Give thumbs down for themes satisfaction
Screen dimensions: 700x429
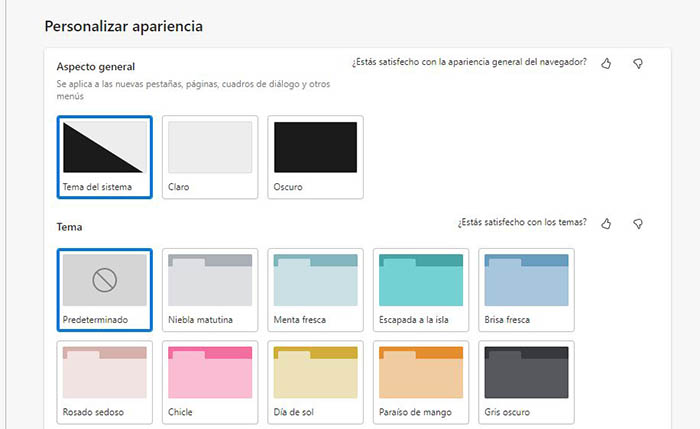click(x=638, y=223)
